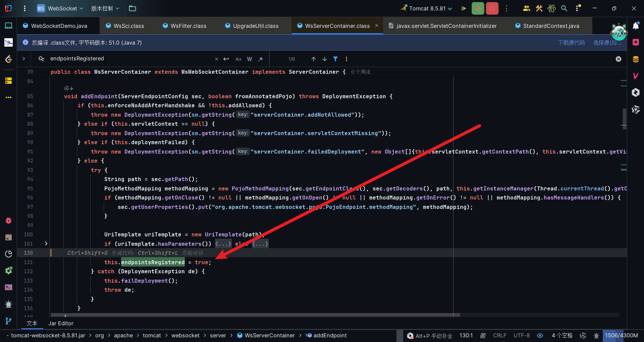Expand folded code at line 101
This screenshot has width=644, height=342.
point(46,244)
